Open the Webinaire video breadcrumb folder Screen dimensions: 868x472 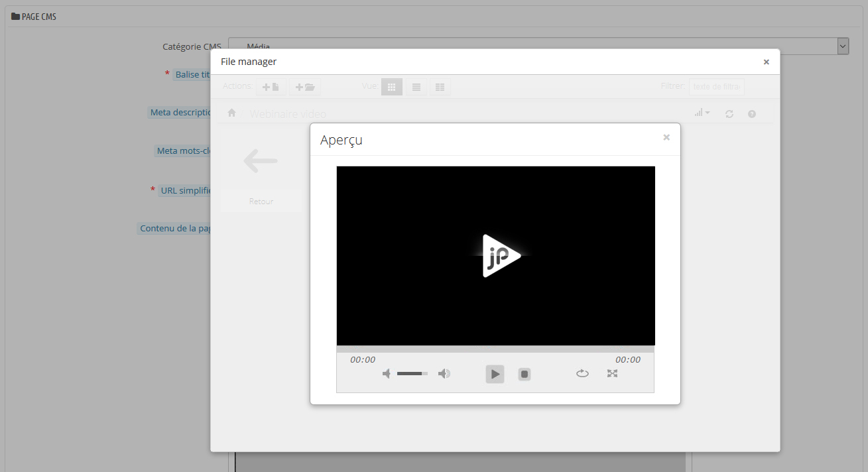[x=288, y=114]
